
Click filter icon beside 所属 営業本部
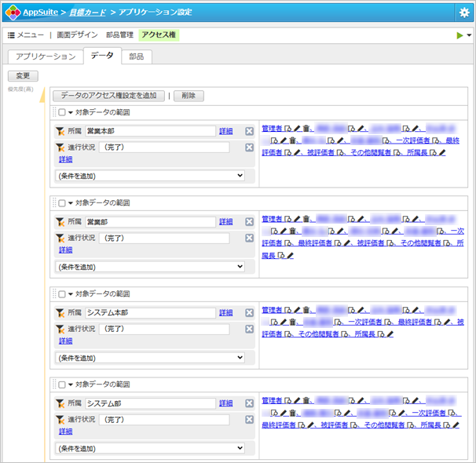pos(60,131)
